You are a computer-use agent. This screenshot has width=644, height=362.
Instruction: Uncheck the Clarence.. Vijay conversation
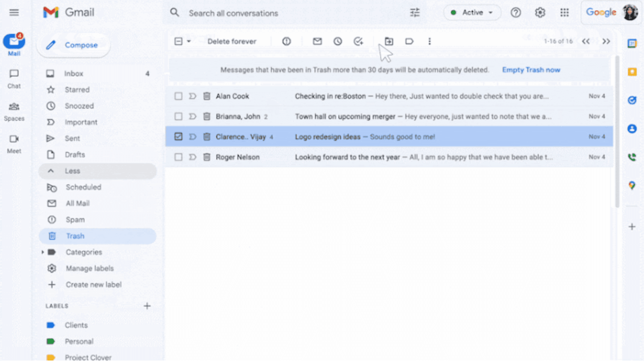click(x=179, y=136)
